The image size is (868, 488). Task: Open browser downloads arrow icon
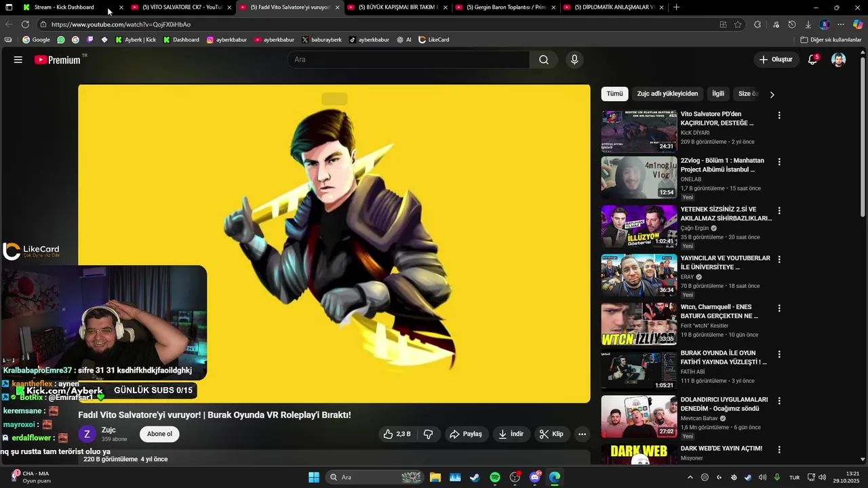pyautogui.click(x=808, y=24)
